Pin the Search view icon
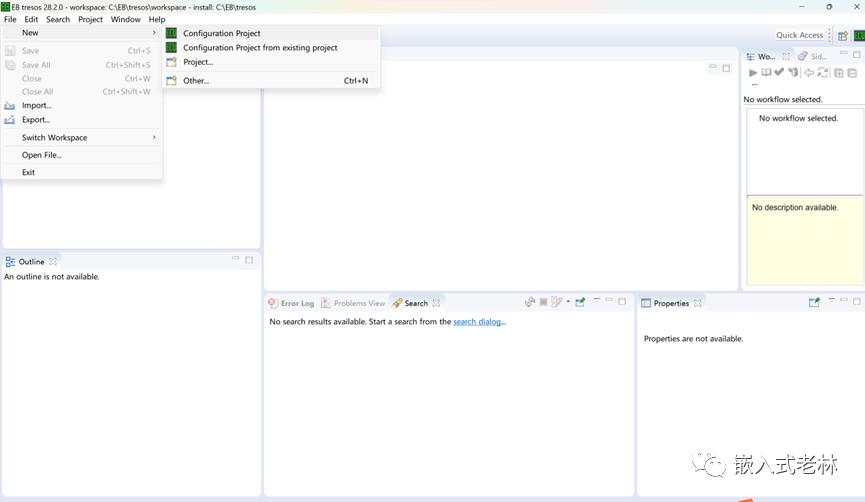The image size is (865, 502). [580, 302]
